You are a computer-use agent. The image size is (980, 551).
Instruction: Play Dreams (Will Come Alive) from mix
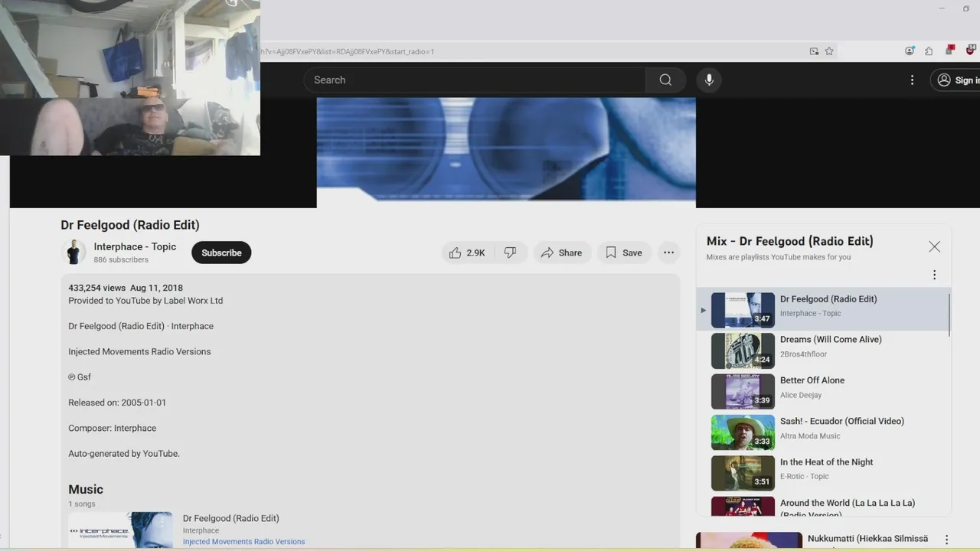pyautogui.click(x=831, y=340)
